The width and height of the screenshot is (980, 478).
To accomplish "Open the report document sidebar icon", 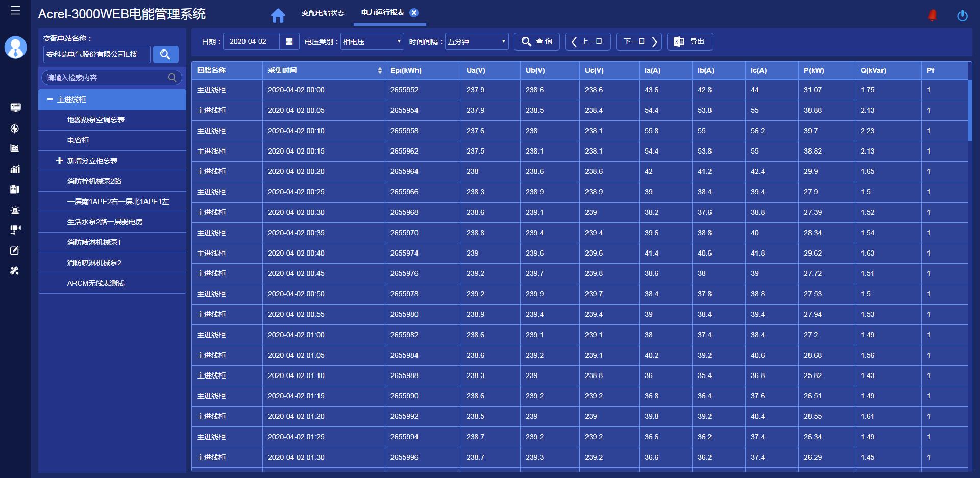I will 15,189.
